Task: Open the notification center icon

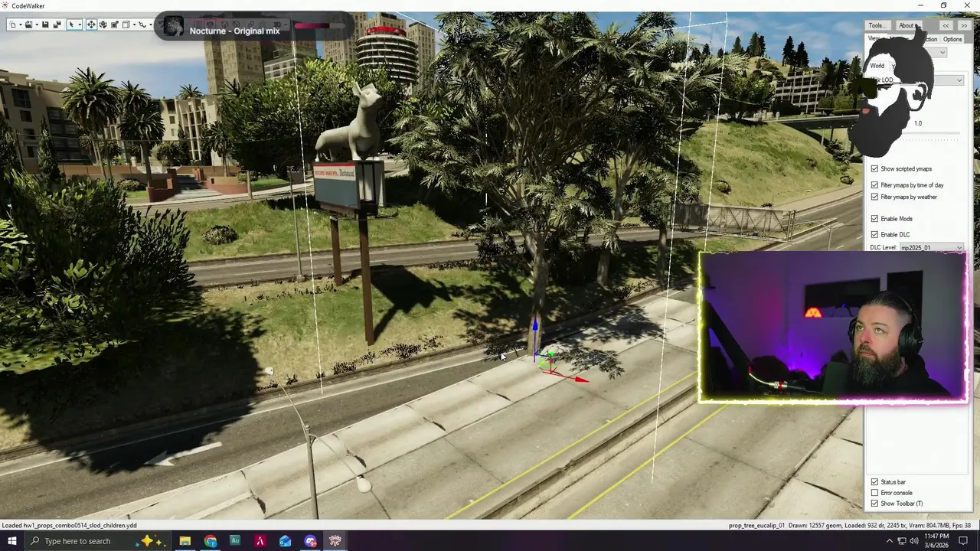Action: tap(963, 541)
